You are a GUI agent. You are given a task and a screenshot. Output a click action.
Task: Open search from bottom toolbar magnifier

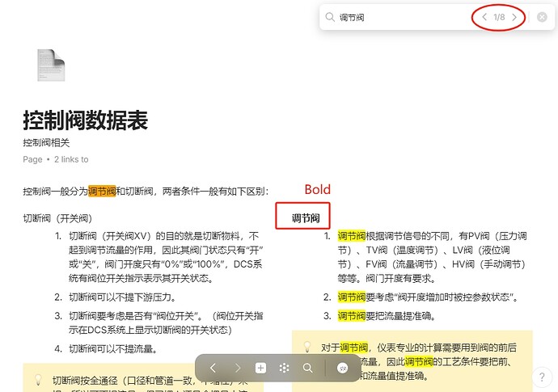[307, 368]
